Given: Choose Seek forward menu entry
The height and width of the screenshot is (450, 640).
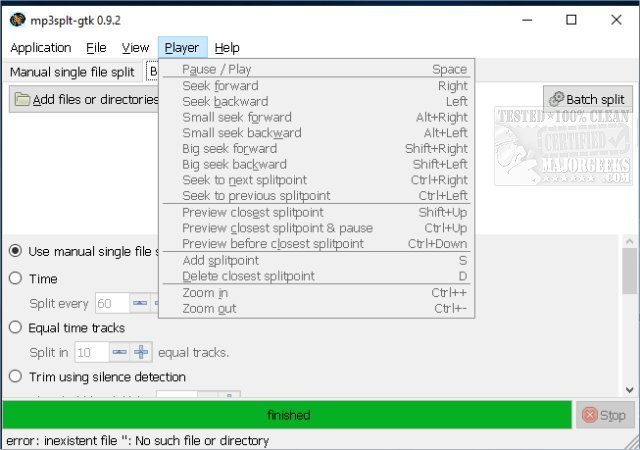Looking at the screenshot, I should click(x=316, y=86).
